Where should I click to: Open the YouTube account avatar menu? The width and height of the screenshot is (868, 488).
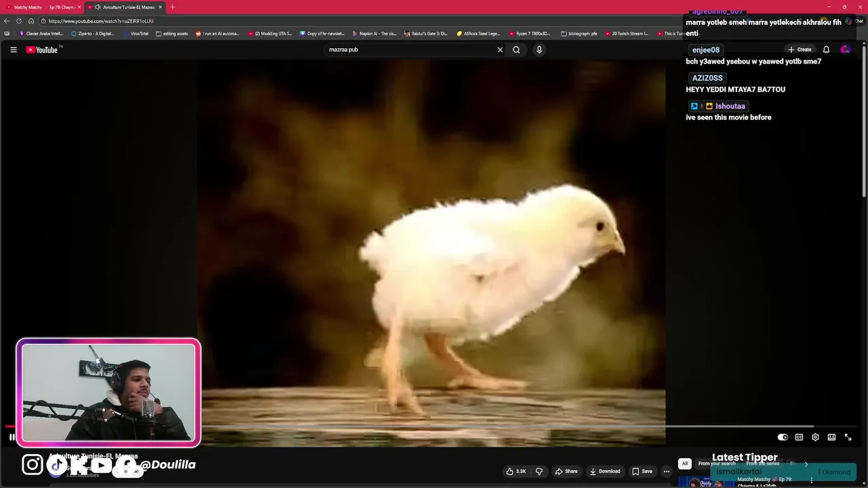click(845, 49)
